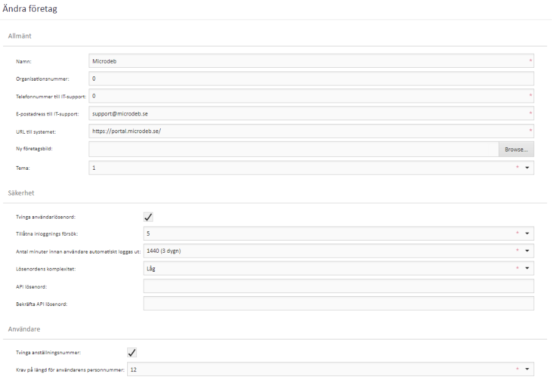Click the Ny företagsbild file path field
Screen dimensions: 552x392
pyautogui.click(x=293, y=150)
